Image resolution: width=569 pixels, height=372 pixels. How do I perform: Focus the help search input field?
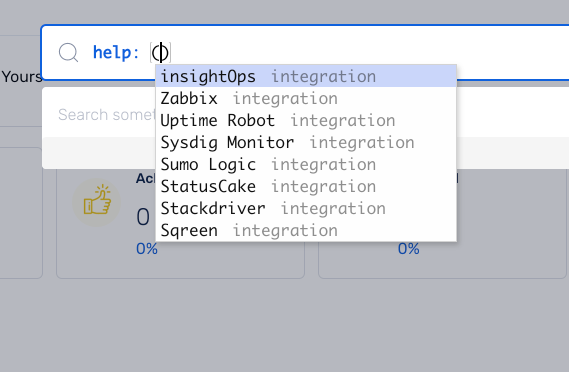[305, 53]
